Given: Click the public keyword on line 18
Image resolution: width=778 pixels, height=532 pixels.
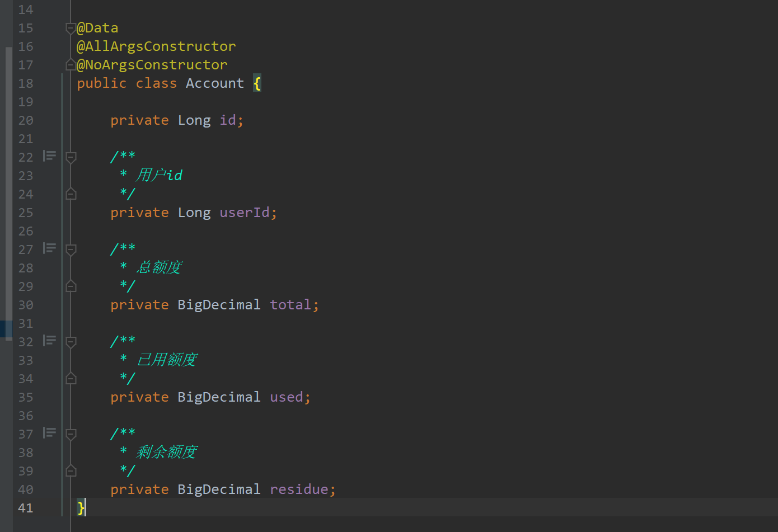Looking at the screenshot, I should pyautogui.click(x=102, y=83).
